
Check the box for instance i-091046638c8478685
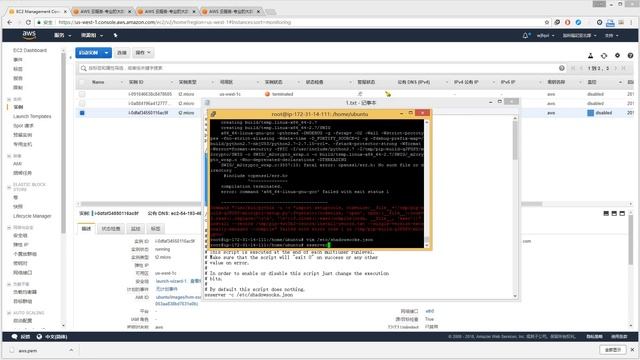[x=82, y=94]
